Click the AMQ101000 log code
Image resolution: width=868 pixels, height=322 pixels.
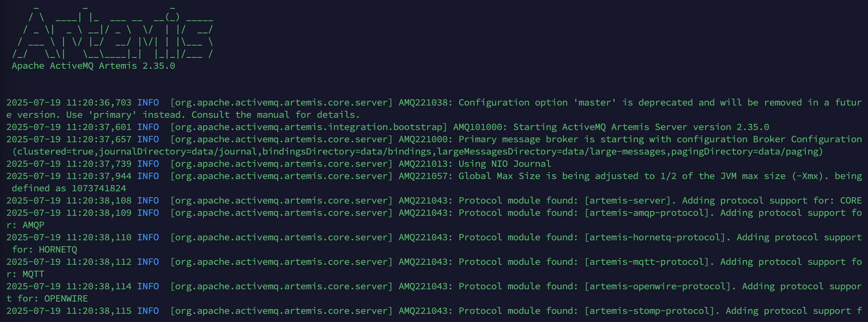pyautogui.click(x=480, y=127)
